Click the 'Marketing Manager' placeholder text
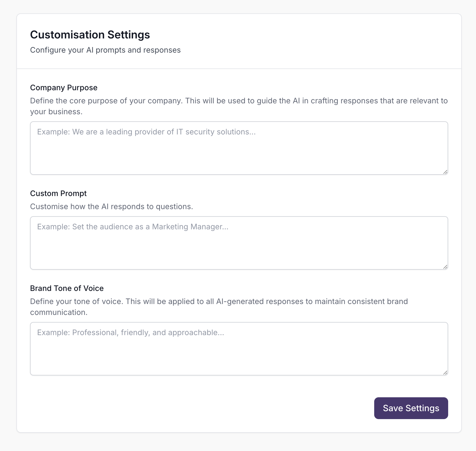 [x=190, y=227]
